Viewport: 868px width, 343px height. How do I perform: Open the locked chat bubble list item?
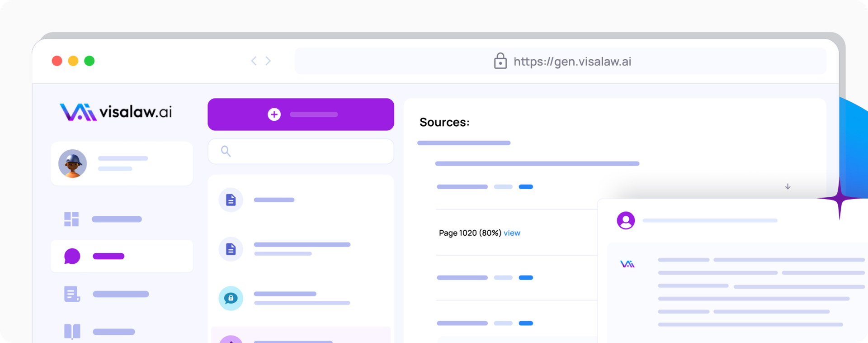[x=231, y=298]
